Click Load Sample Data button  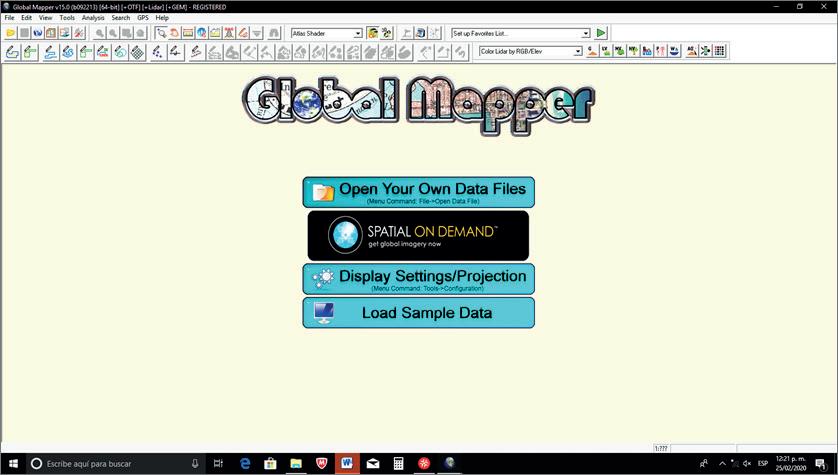(x=418, y=313)
